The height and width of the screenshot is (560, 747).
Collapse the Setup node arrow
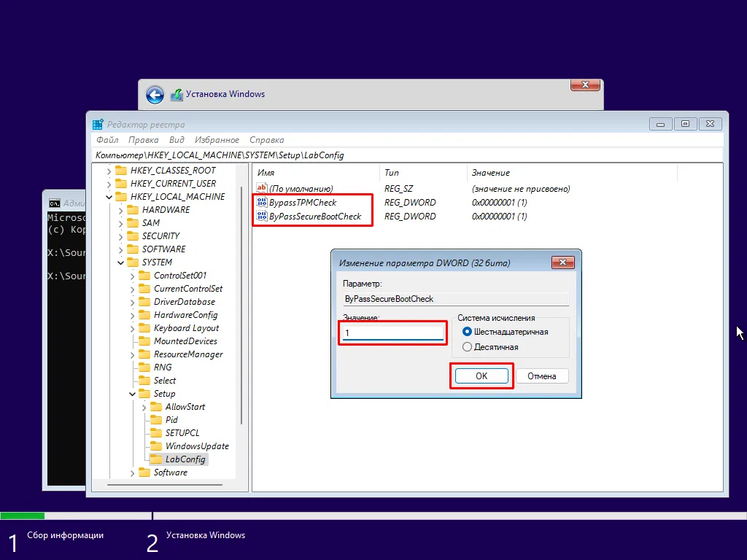coord(133,394)
